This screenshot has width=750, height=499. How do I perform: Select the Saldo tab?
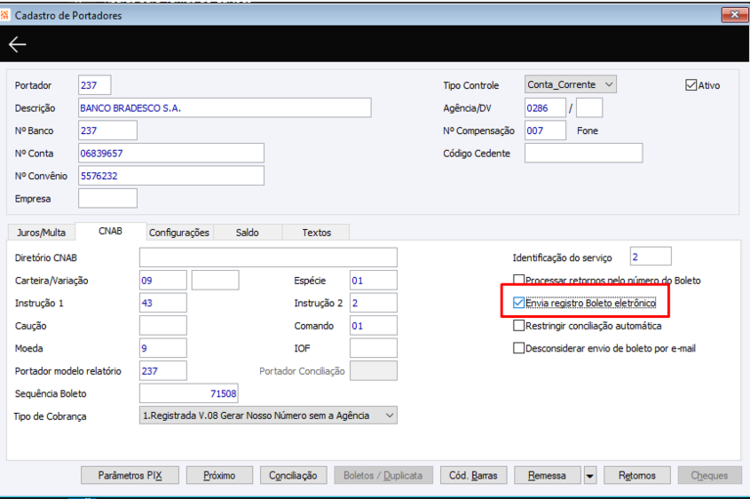(x=247, y=233)
